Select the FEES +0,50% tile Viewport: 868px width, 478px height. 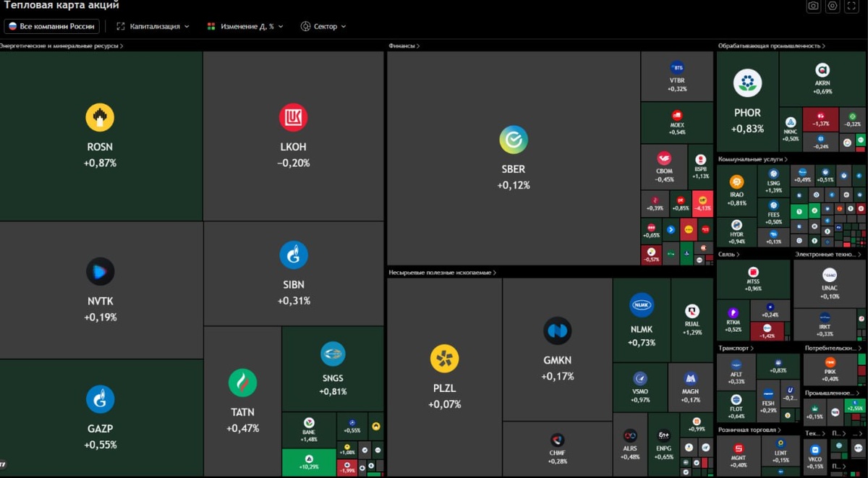tap(774, 213)
